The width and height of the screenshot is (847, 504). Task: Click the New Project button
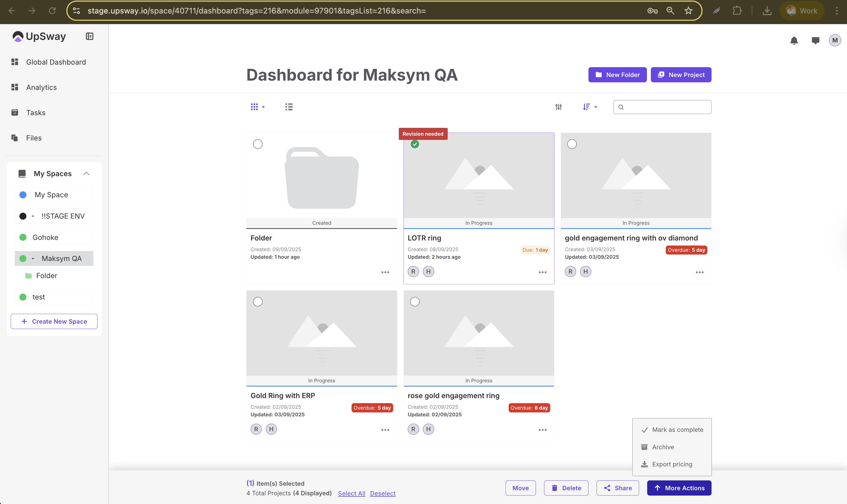coord(681,75)
